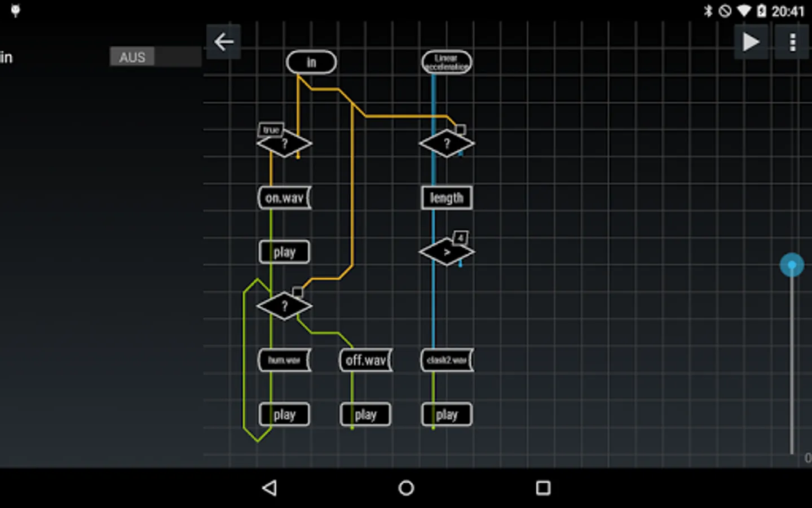Select the on.wav sound node

(x=284, y=198)
